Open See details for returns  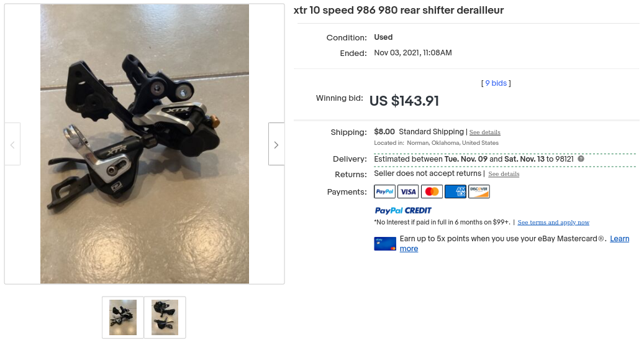[504, 174]
